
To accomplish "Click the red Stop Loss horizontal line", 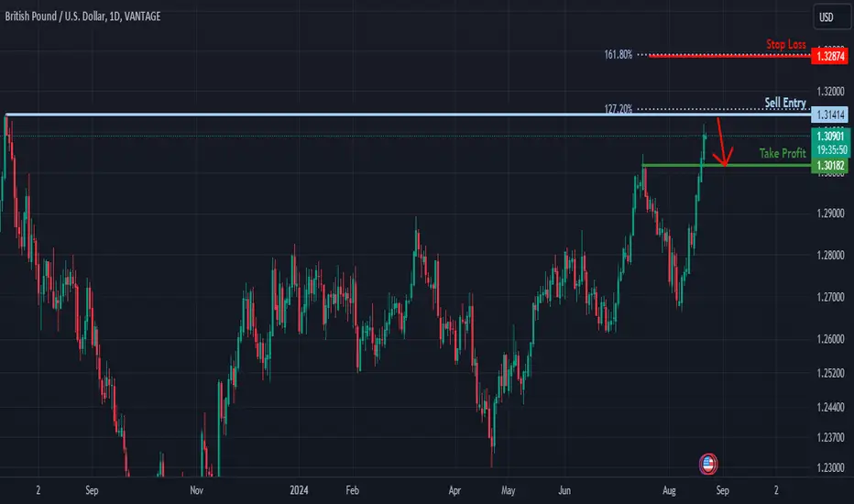I will click(x=729, y=55).
